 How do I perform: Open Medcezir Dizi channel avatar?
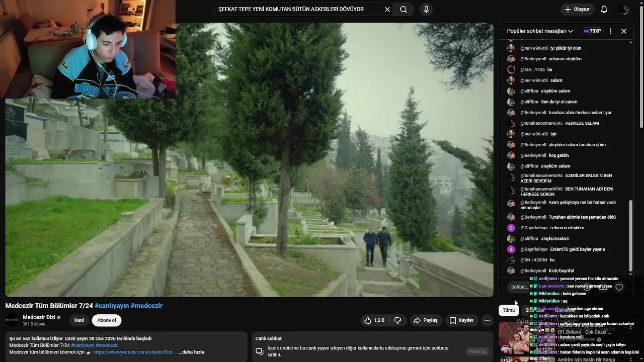click(12, 320)
